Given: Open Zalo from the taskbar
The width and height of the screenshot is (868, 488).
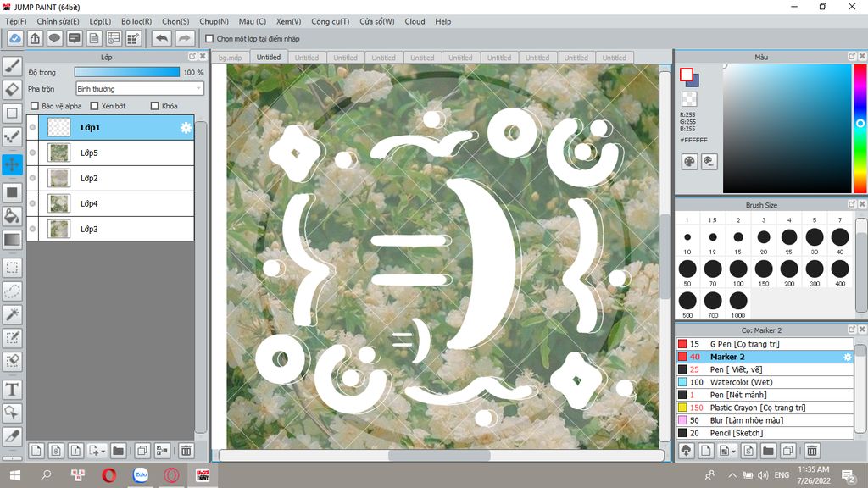Looking at the screenshot, I should 141,475.
